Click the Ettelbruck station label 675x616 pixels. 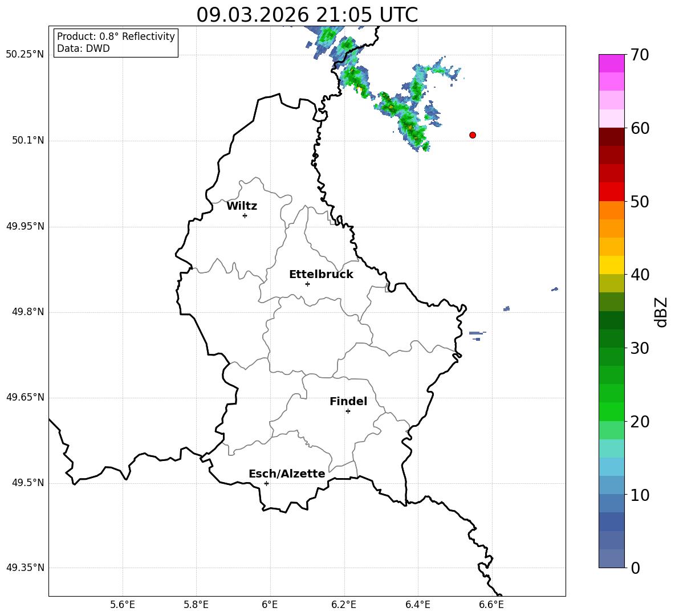pos(321,275)
